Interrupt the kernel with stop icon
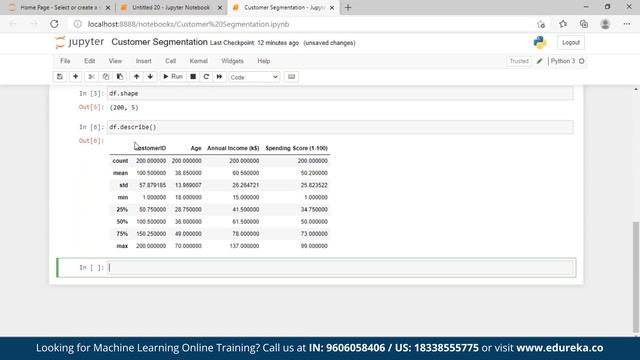This screenshot has height=360, width=640. tap(193, 77)
